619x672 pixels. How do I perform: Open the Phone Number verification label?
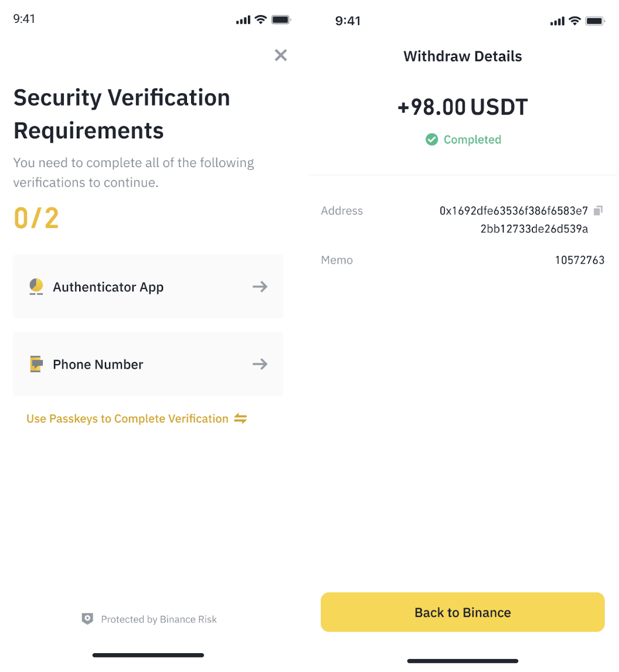pyautogui.click(x=98, y=364)
